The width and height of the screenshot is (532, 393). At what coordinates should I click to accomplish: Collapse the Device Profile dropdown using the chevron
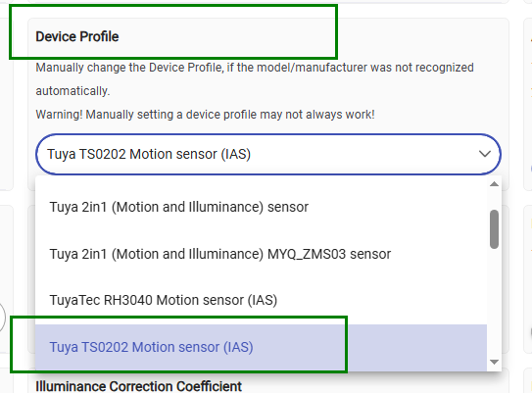point(485,154)
